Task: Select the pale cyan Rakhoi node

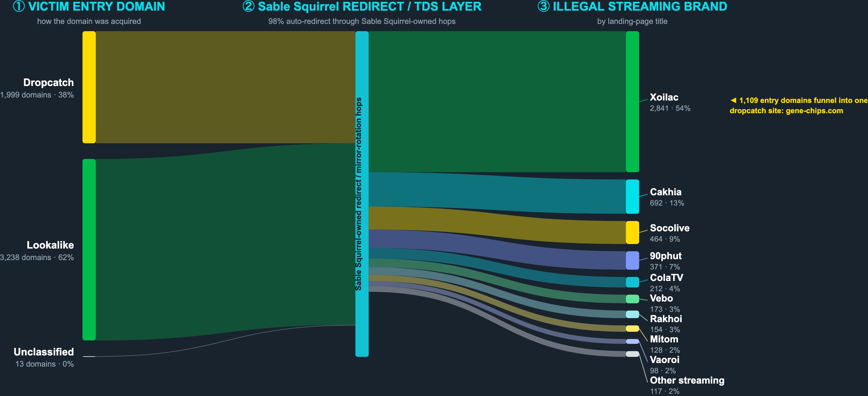Action: point(633,314)
